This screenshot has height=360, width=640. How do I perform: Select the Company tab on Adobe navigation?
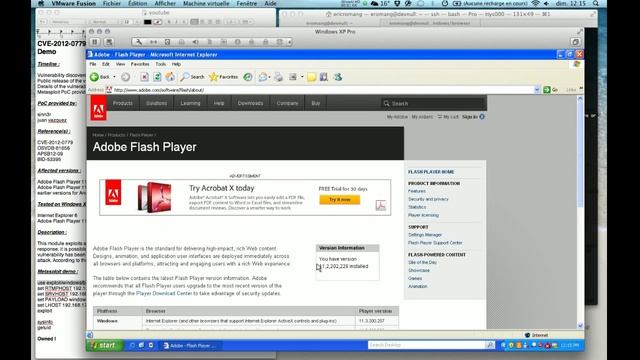tap(287, 103)
